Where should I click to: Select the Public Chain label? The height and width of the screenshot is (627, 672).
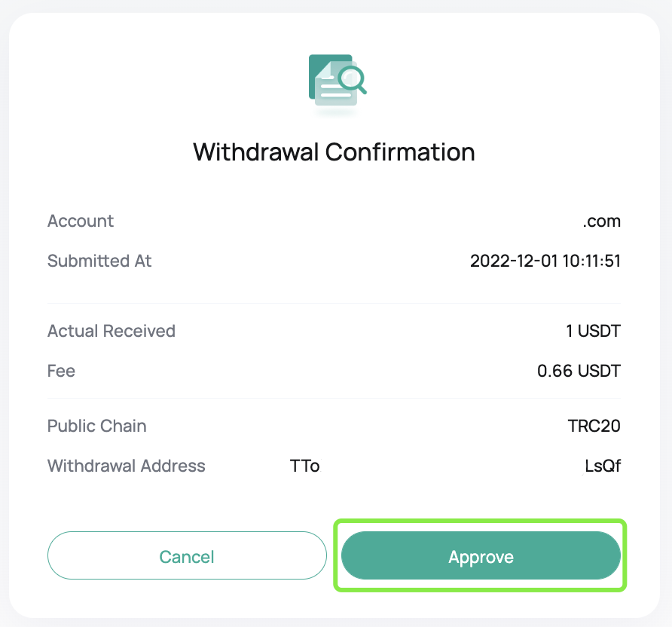click(97, 426)
